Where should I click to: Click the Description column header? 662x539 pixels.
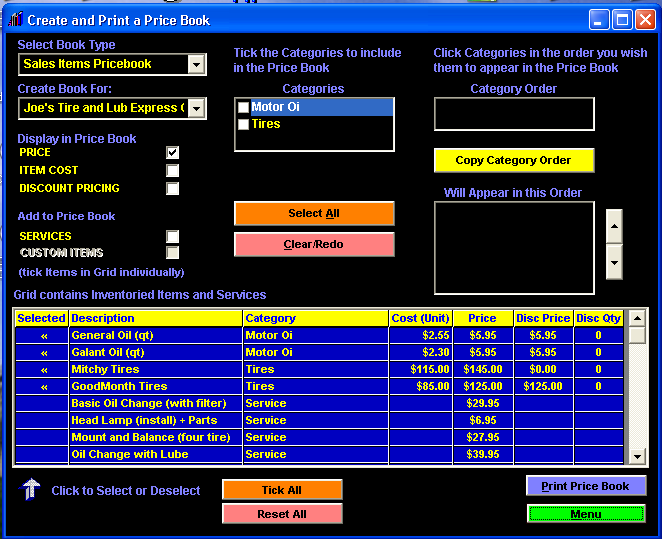point(156,318)
